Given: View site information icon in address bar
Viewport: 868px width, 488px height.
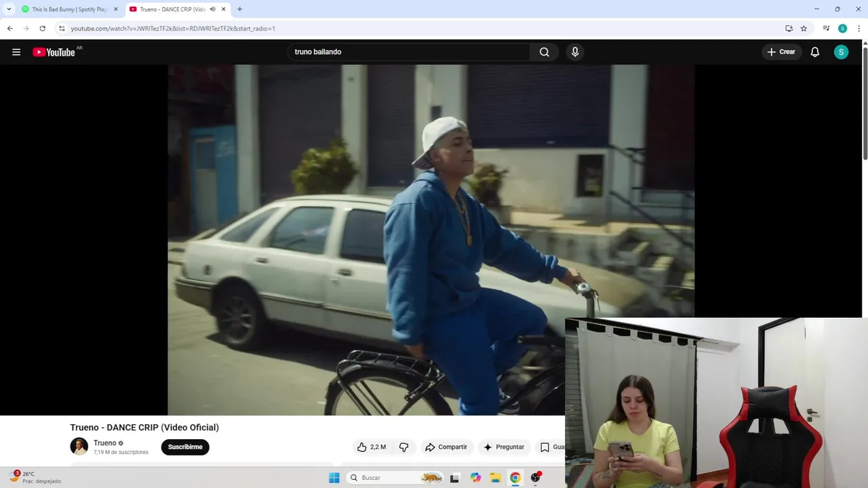Looking at the screenshot, I should pos(62,28).
